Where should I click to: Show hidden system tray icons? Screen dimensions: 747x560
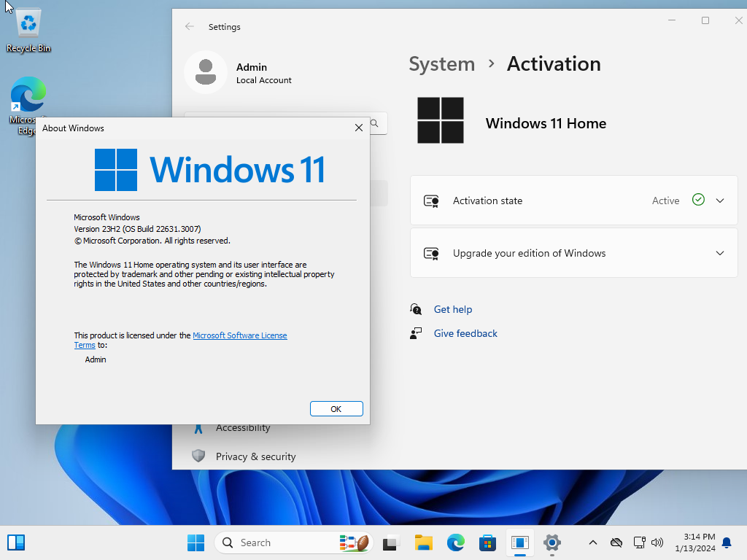point(592,542)
